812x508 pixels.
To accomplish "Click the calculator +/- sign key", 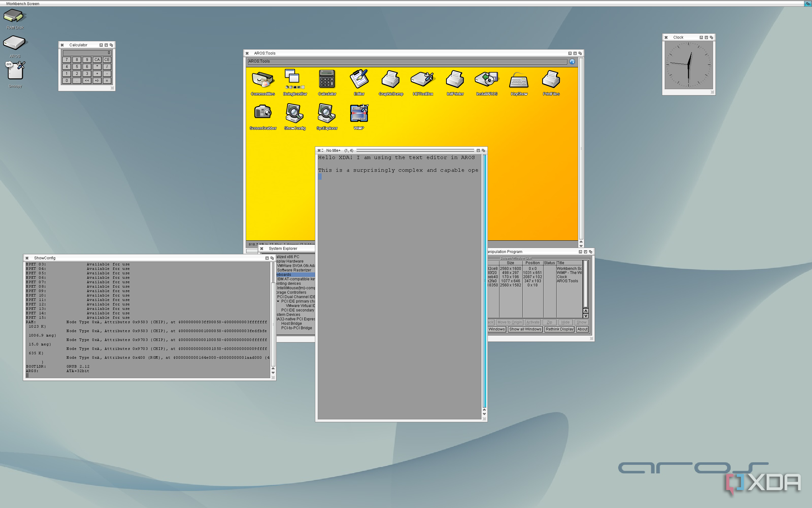I will tap(97, 81).
